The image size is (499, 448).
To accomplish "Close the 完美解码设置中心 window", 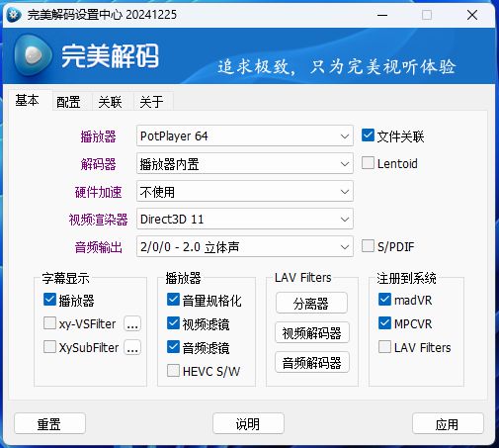I will pos(472,15).
